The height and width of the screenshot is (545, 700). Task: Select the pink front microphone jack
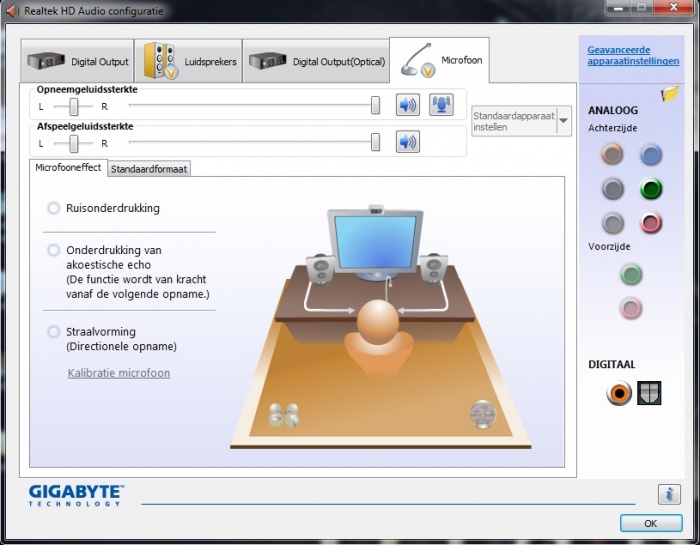631,308
